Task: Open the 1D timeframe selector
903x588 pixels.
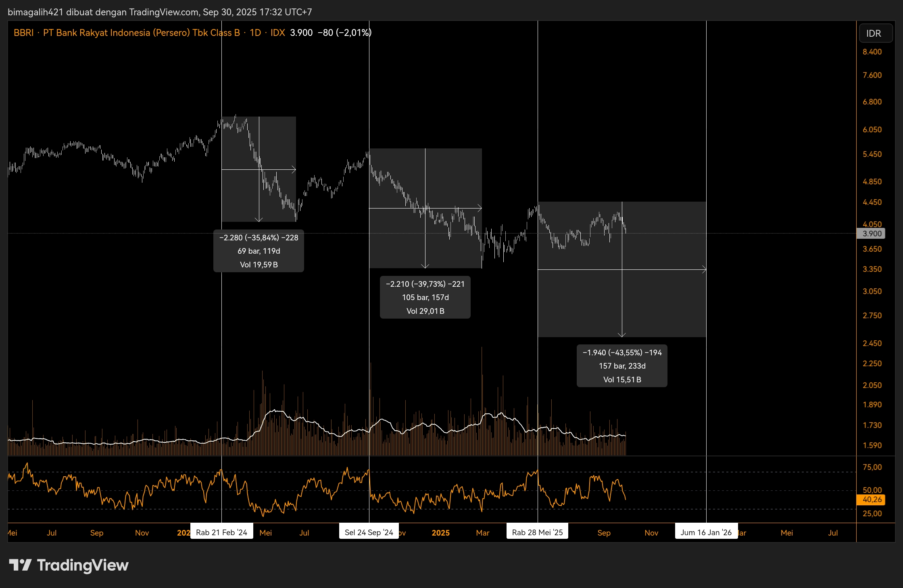Action: 255,33
